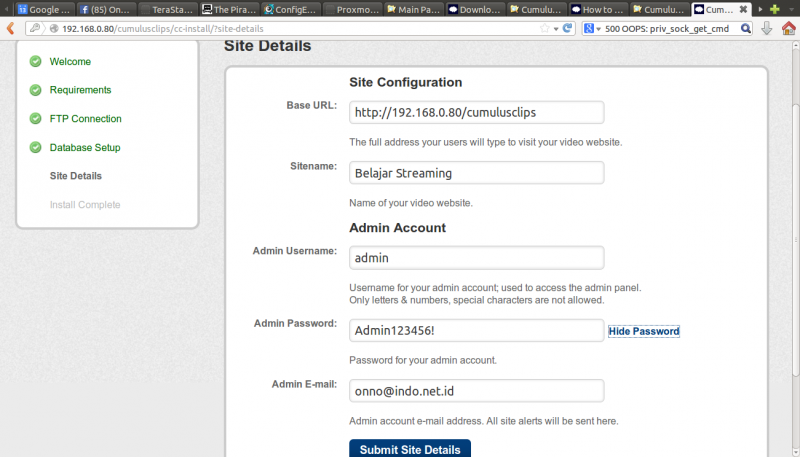The width and height of the screenshot is (800, 457).
Task: Click the vertical page scrollbar
Action: pyautogui.click(x=793, y=250)
